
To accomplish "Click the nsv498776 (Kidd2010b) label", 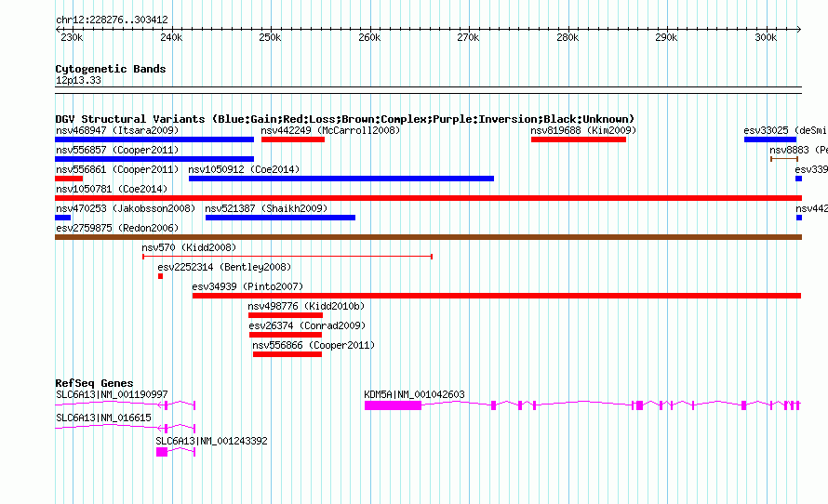I will click(306, 306).
